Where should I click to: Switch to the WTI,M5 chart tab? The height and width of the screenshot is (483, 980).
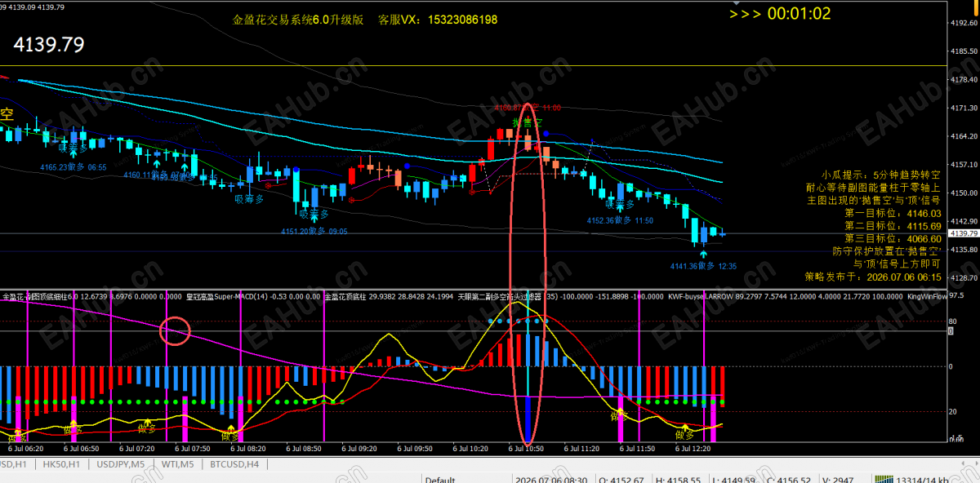178,464
